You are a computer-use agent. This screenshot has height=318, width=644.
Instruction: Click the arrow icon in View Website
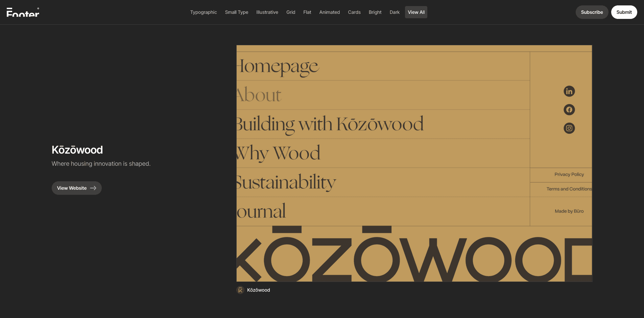(93, 188)
